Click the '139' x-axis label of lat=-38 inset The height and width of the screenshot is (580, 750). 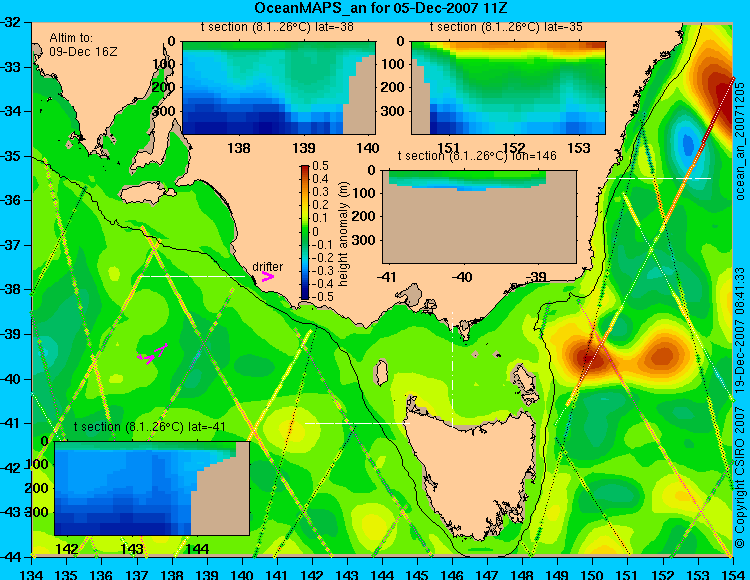point(304,148)
